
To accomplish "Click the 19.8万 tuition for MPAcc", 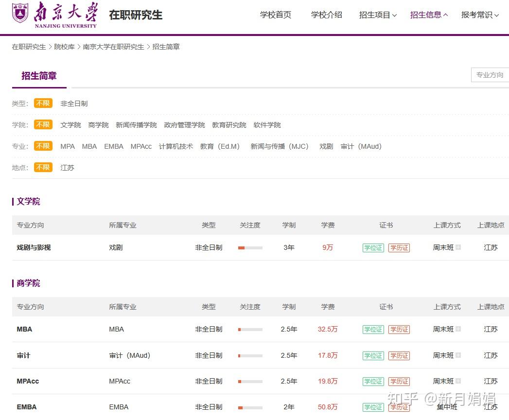I will [328, 381].
